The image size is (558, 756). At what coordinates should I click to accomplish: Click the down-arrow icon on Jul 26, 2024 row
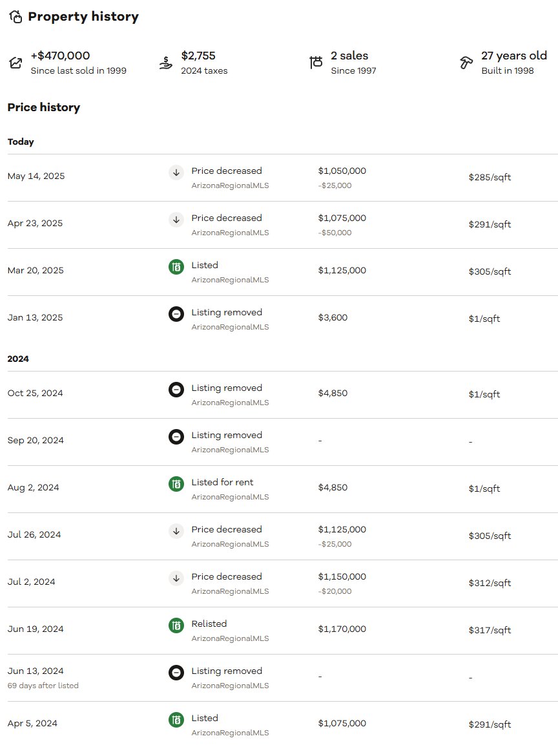[176, 531]
